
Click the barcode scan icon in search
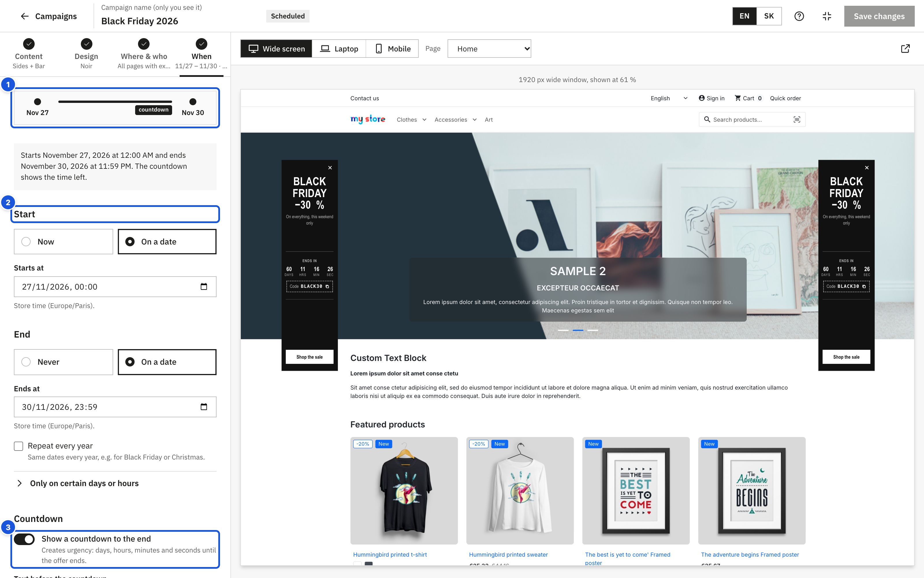click(x=797, y=120)
